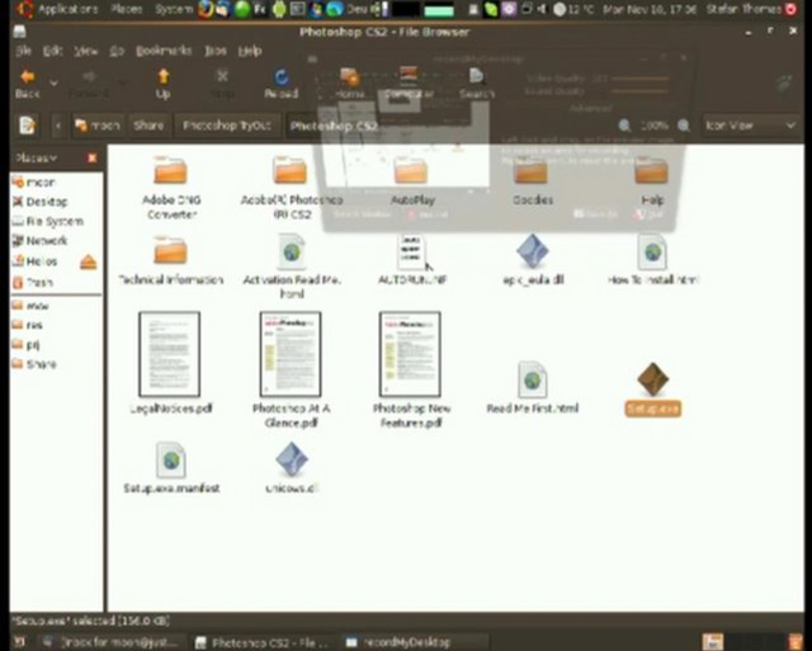This screenshot has height=651, width=812.
Task: Select the Photoshop At A Glance.pdf thumbnail
Action: (x=290, y=354)
